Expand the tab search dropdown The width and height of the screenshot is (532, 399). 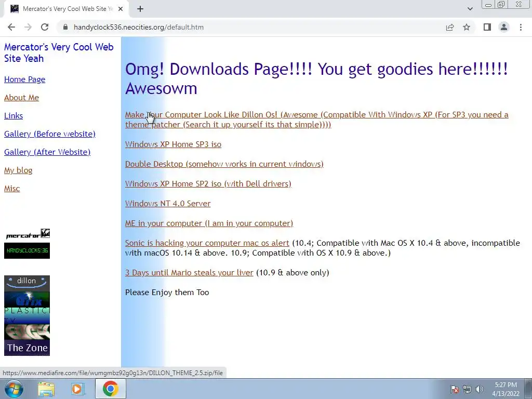click(x=470, y=9)
